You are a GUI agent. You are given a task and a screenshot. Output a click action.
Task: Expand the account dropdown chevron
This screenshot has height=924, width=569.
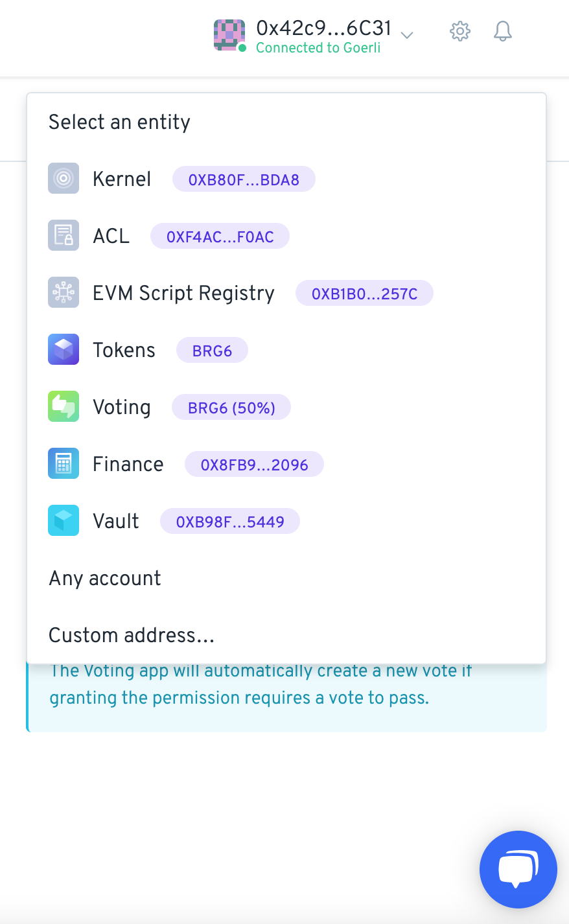pyautogui.click(x=407, y=35)
